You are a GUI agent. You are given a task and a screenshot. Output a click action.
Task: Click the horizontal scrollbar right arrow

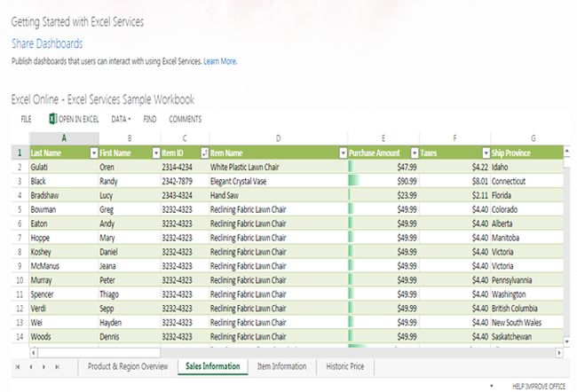click(559, 353)
